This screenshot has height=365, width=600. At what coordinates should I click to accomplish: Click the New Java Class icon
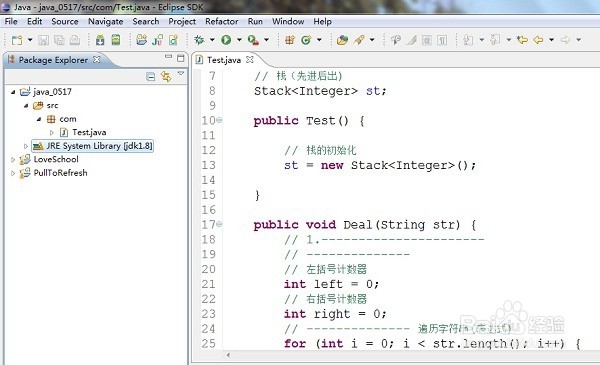[x=306, y=40]
